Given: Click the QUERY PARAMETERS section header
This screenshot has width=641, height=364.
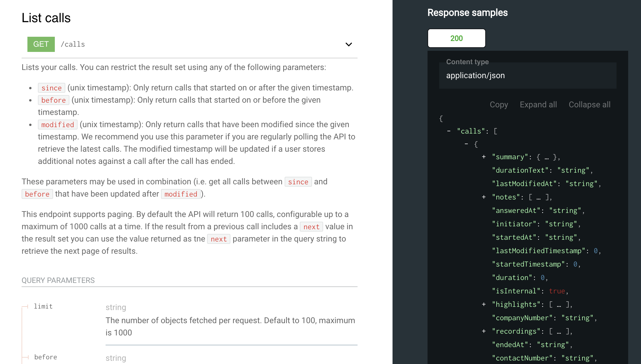Looking at the screenshot, I should pyautogui.click(x=58, y=280).
